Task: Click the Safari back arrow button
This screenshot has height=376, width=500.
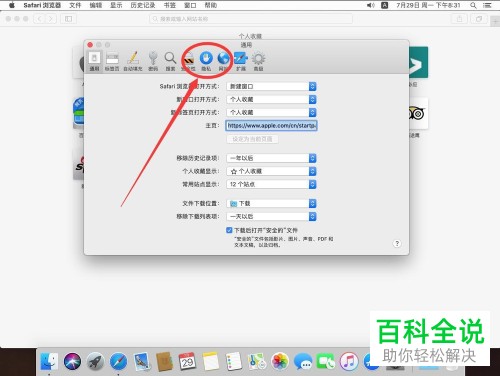Action: point(39,19)
